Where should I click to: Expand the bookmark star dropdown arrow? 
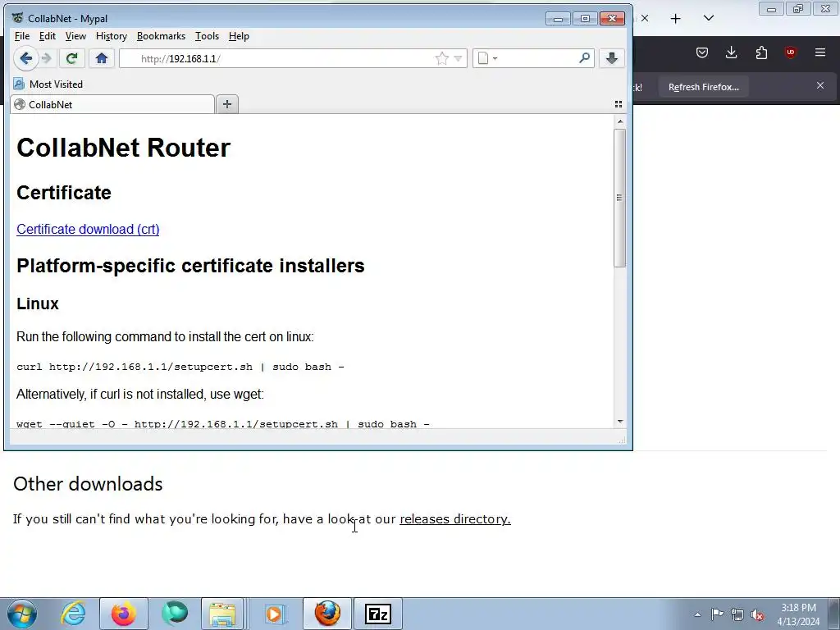pos(458,58)
